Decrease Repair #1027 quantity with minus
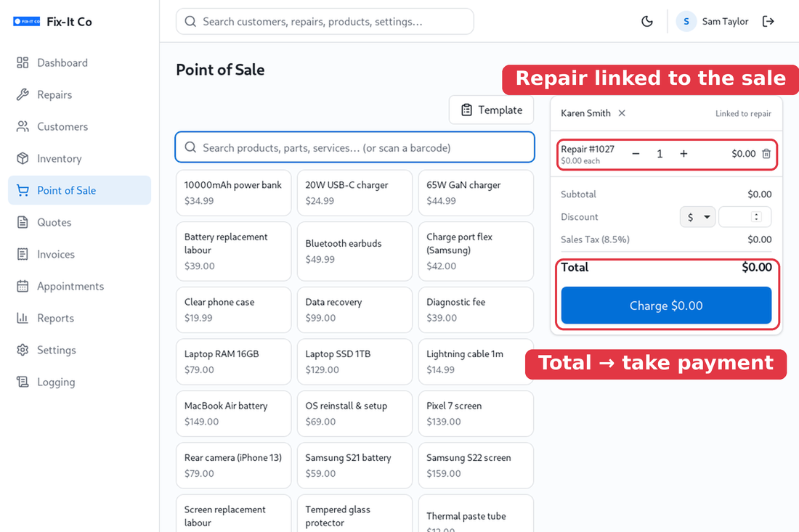This screenshot has height=532, width=799. 636,154
